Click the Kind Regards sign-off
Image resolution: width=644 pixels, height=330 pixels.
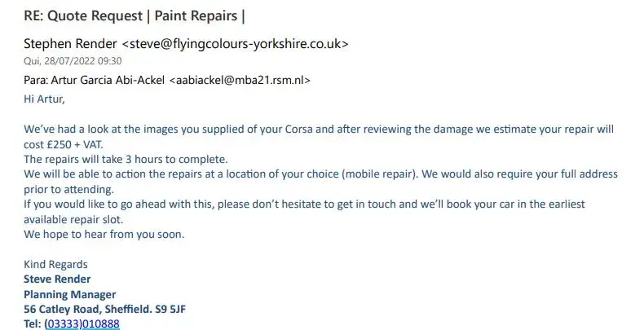[55, 264]
